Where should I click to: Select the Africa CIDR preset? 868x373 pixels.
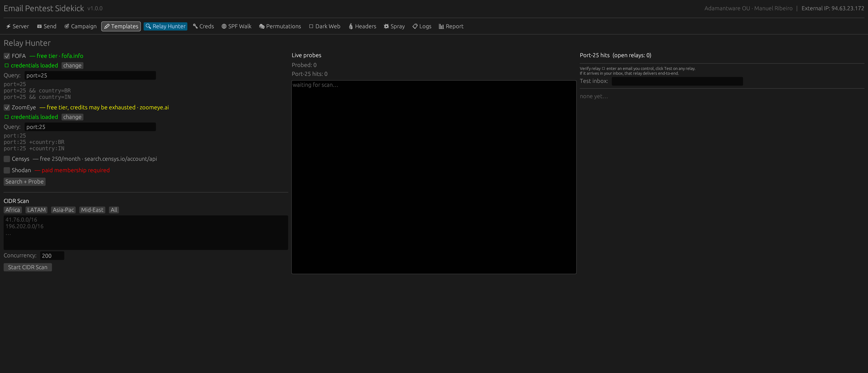pos(13,210)
